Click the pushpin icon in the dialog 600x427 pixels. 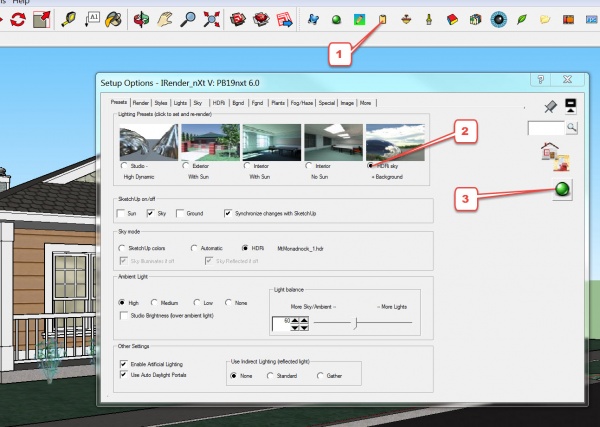click(x=548, y=105)
